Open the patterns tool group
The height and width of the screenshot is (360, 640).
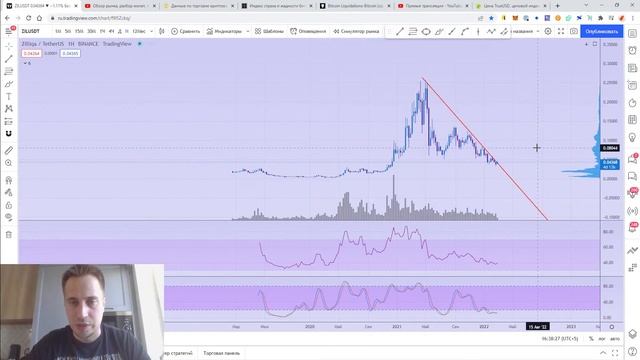9,109
